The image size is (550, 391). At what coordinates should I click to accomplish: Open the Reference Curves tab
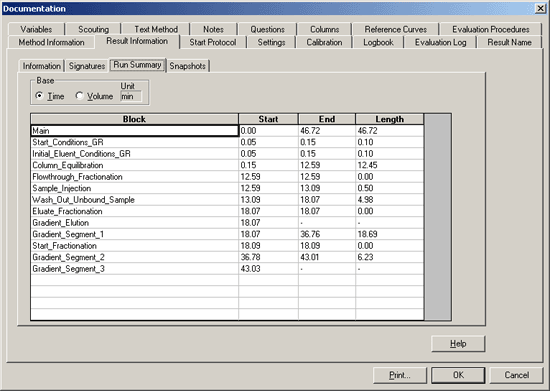(x=395, y=29)
